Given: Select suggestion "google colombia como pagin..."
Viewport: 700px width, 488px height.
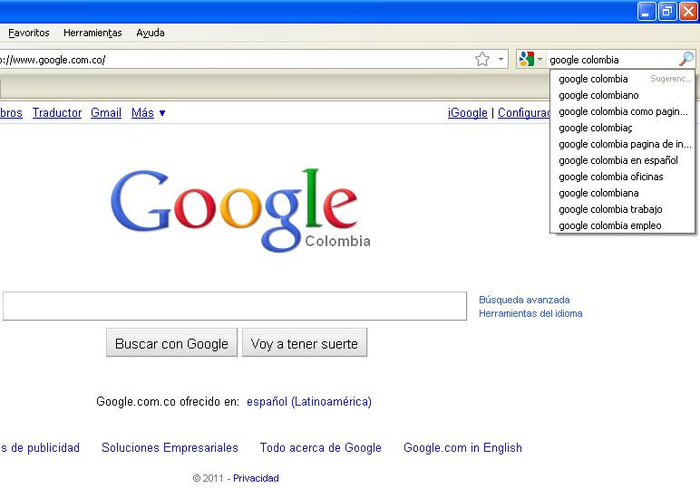Looking at the screenshot, I should tap(622, 112).
